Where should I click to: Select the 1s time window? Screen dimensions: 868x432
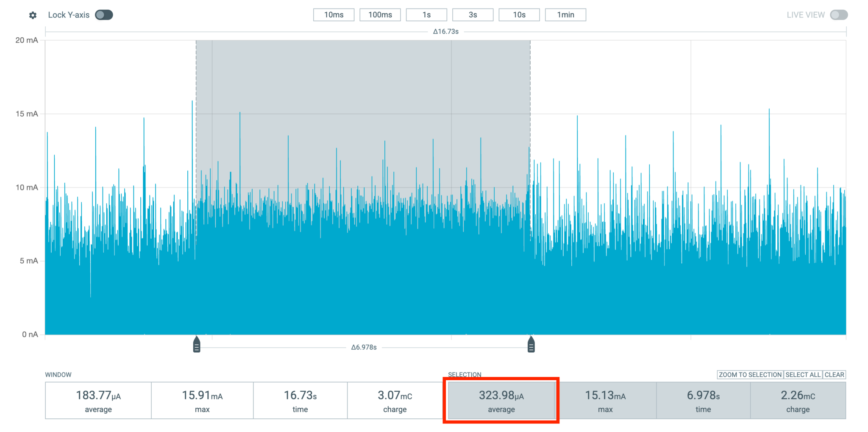(426, 15)
